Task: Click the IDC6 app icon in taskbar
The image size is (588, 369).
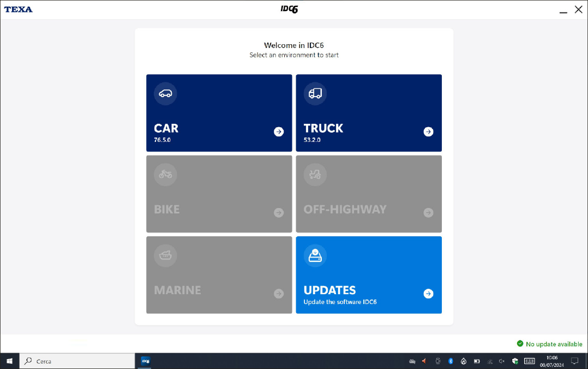Action: 146,361
